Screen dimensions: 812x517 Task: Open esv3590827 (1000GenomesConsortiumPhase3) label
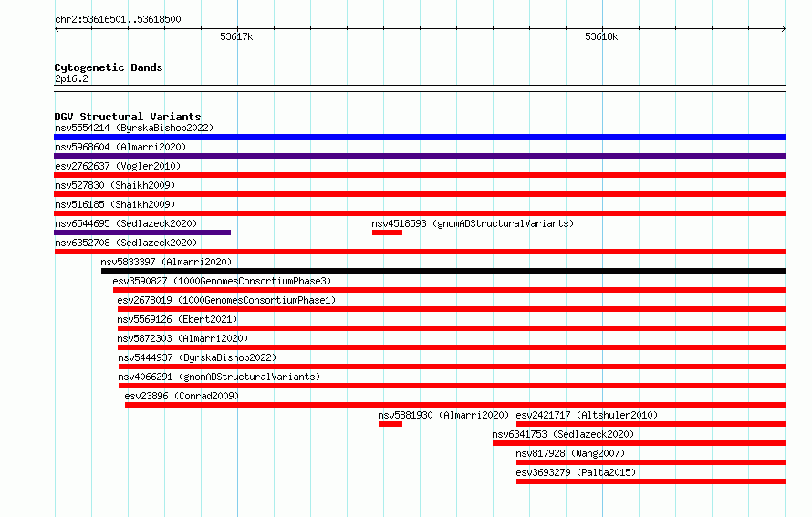coord(222,281)
